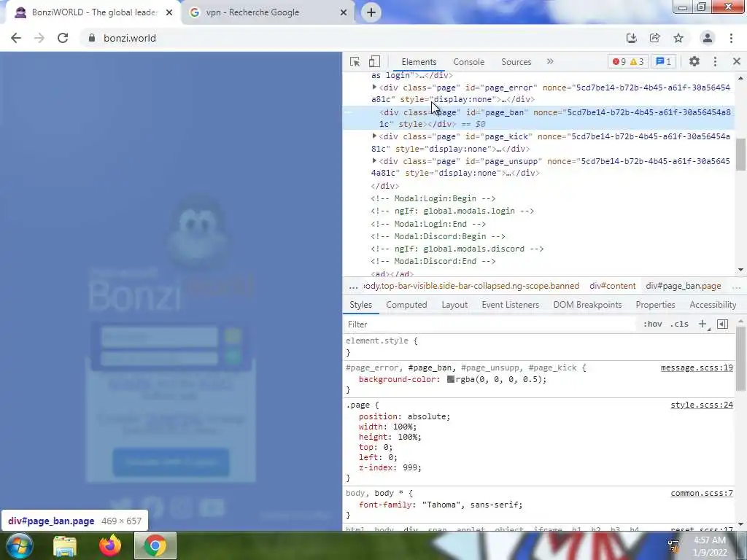
Task: Open File Explorer from the taskbar
Action: click(x=65, y=545)
